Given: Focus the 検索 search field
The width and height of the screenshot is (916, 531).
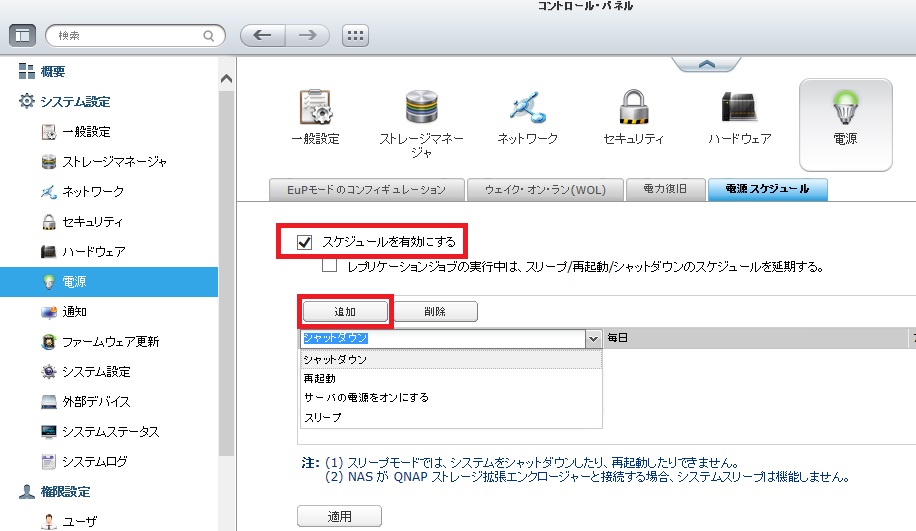Looking at the screenshot, I should (136, 36).
